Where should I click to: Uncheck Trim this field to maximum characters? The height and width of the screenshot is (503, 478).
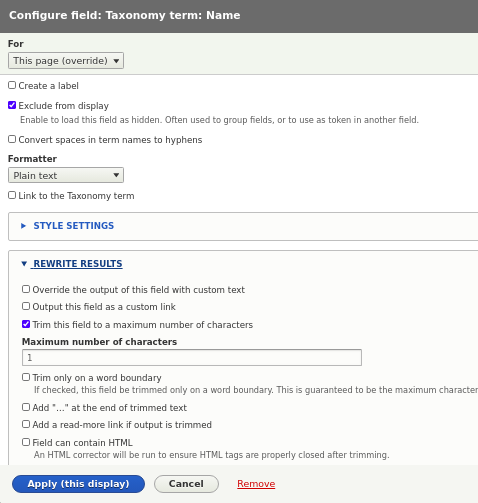[x=26, y=324]
